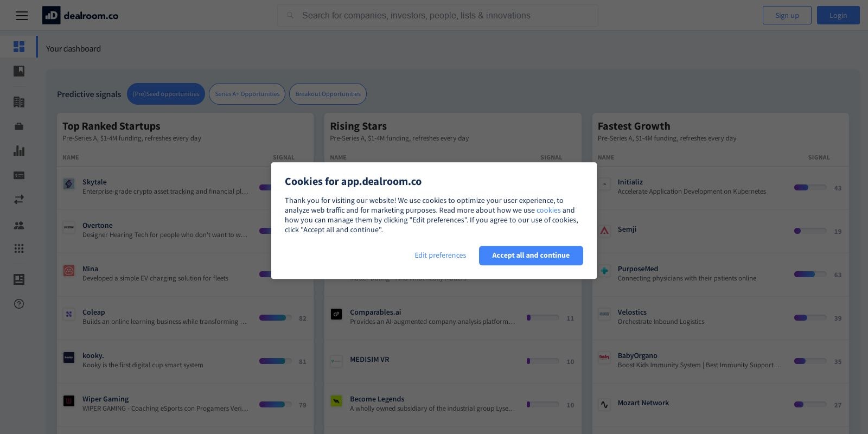
Task: Click the Become Legends logo
Action: (x=336, y=401)
